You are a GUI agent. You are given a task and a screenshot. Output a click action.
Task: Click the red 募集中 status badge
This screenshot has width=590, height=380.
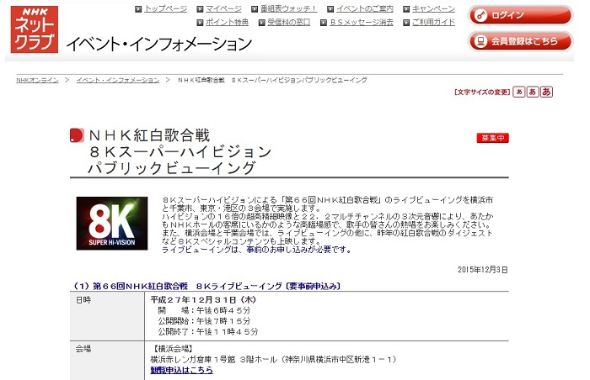[493, 138]
